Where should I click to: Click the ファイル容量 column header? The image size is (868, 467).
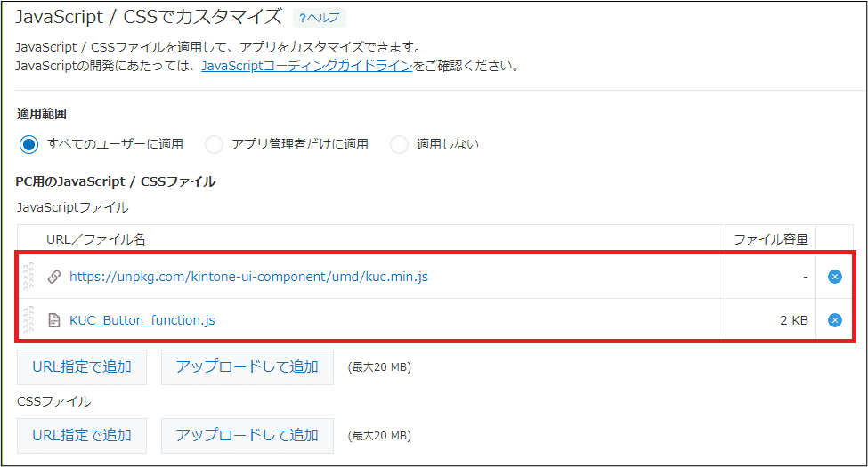pyautogui.click(x=771, y=239)
